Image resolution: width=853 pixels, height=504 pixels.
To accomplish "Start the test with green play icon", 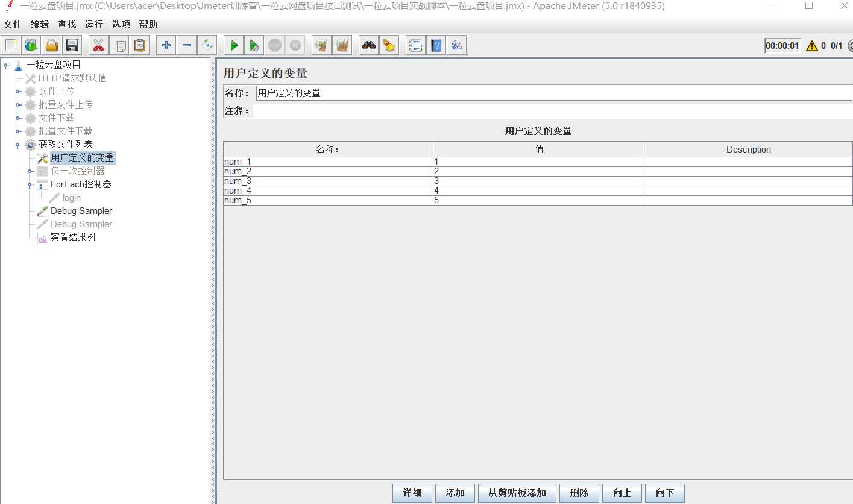I will pyautogui.click(x=234, y=45).
